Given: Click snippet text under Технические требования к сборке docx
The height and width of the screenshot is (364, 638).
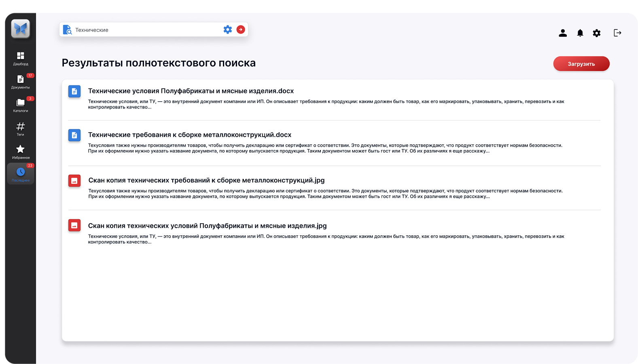Looking at the screenshot, I should click(325, 148).
